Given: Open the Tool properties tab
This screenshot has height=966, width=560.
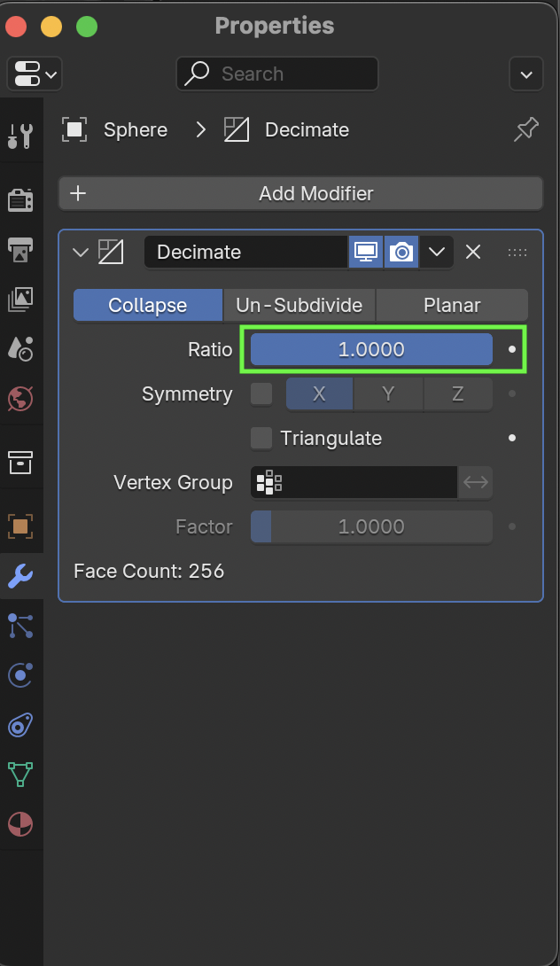Looking at the screenshot, I should coord(19,136).
